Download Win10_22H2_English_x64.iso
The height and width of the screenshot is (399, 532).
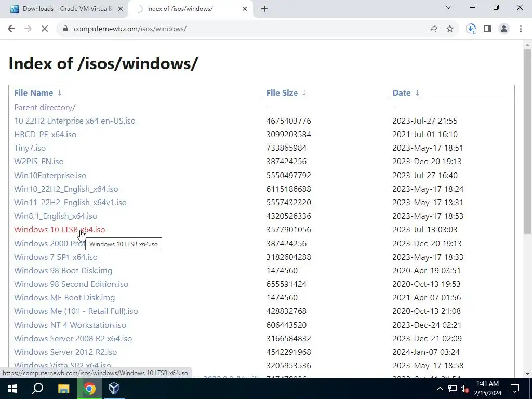pos(66,189)
